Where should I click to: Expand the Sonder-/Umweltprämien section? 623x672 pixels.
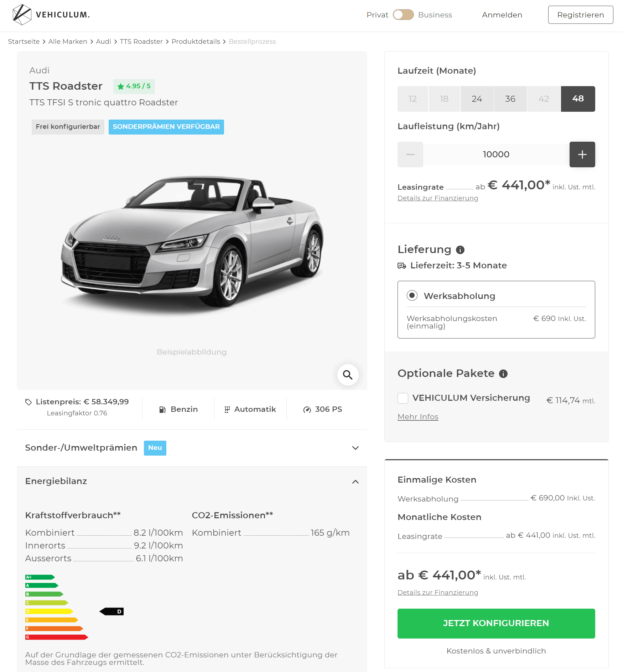pyautogui.click(x=192, y=448)
